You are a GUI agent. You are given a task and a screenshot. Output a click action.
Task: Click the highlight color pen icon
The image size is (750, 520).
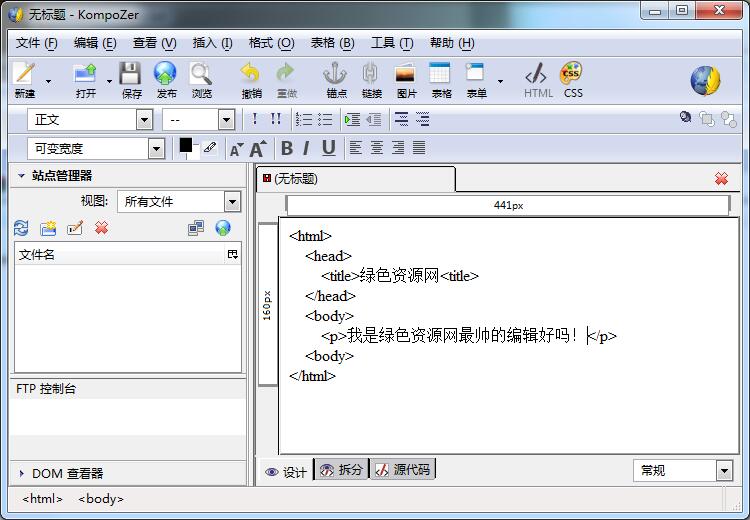point(210,147)
